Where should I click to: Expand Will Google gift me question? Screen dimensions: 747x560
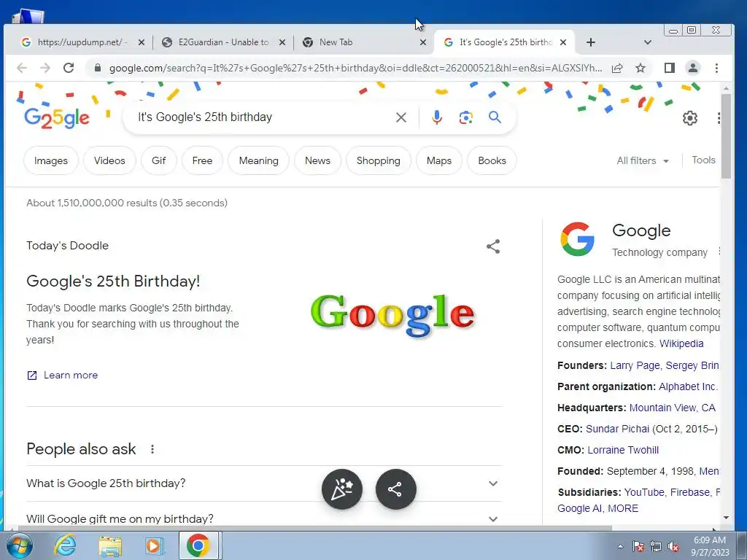[264, 518]
